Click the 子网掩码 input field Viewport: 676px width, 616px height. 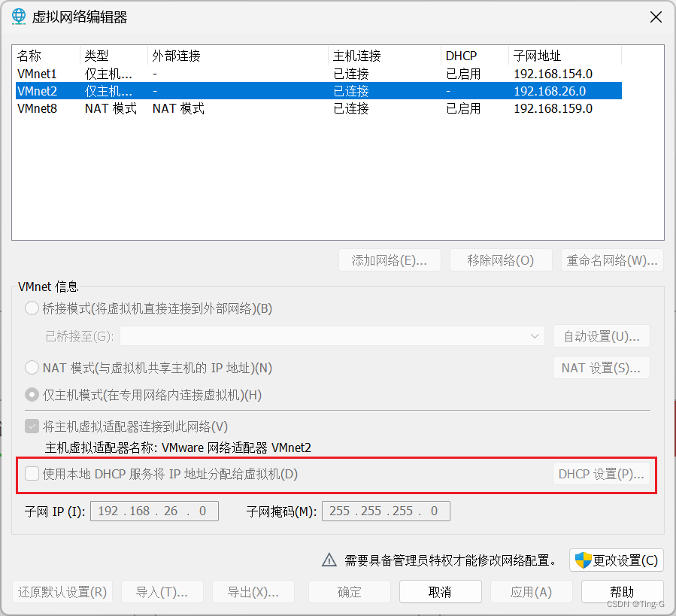386,510
